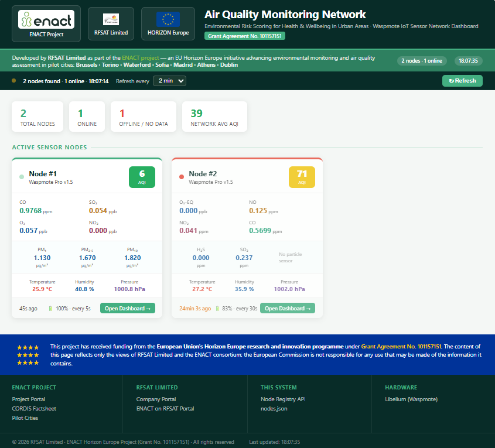Click the pressure reading 1002.0 hPa

pos(289,289)
